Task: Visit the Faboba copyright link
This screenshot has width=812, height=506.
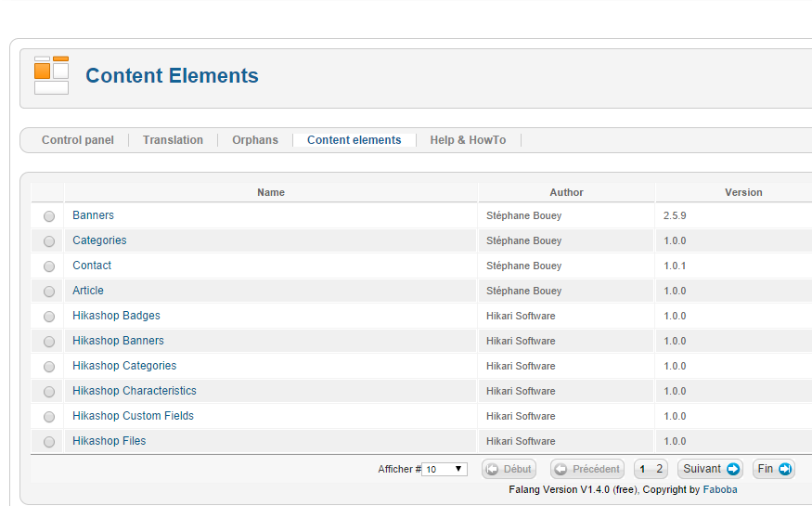Action: click(720, 489)
